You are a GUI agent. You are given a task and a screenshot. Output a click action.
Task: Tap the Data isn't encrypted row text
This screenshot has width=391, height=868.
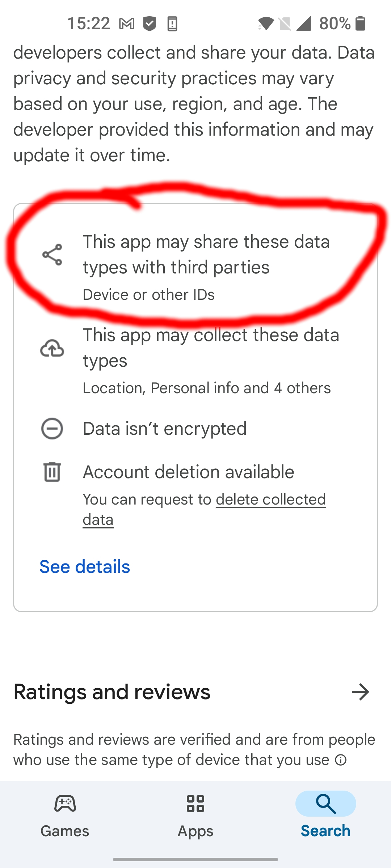pos(165,429)
